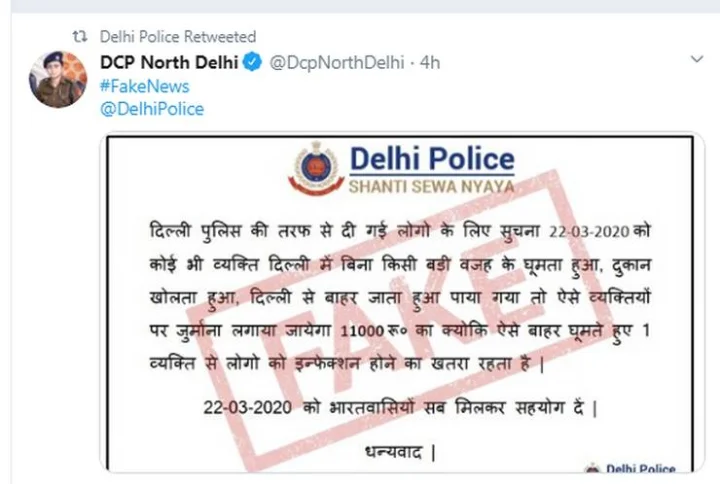720x484 pixels.
Task: Open the @DelhiPolice mention link
Action: coord(152,109)
